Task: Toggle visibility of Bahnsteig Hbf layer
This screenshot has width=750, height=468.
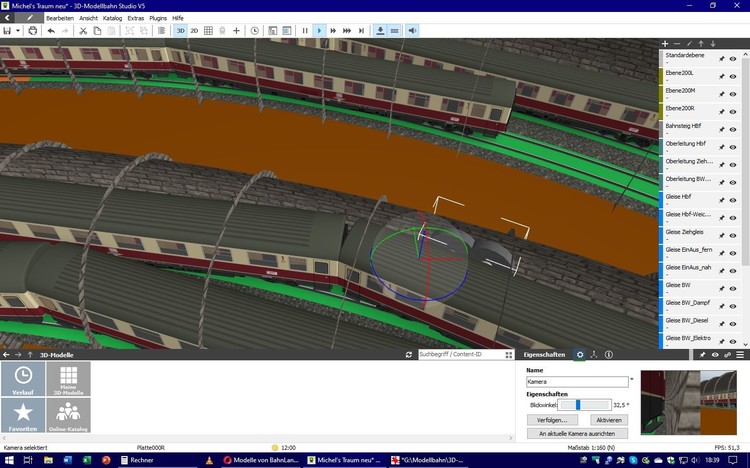Action: point(733,130)
